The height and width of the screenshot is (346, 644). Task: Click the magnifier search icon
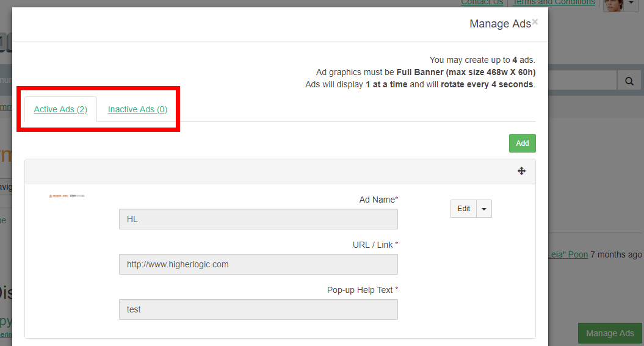pos(628,81)
